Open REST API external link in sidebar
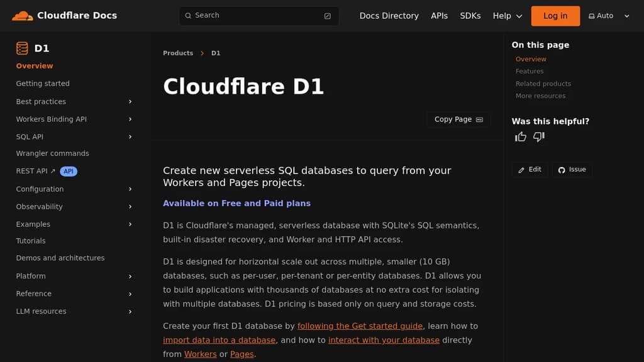 (35, 171)
